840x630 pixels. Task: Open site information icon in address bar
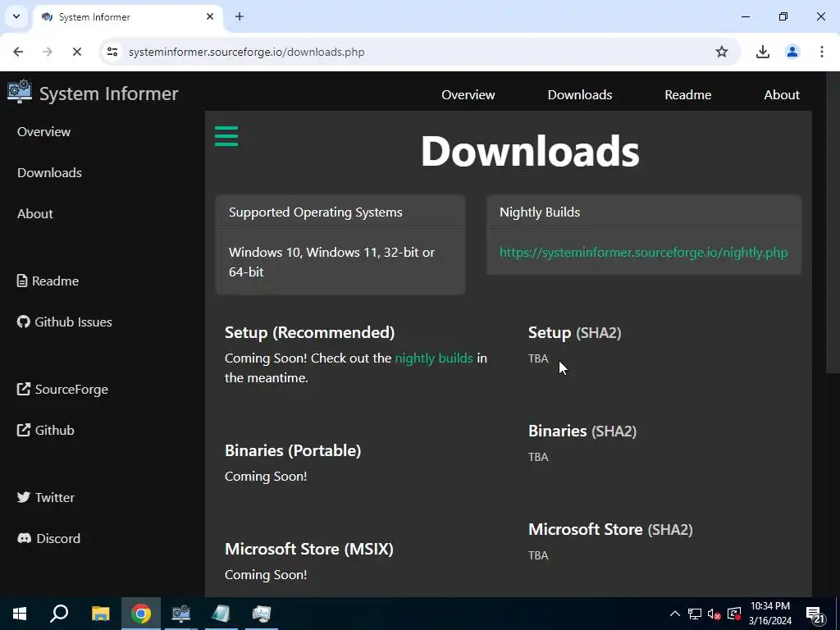click(x=112, y=52)
